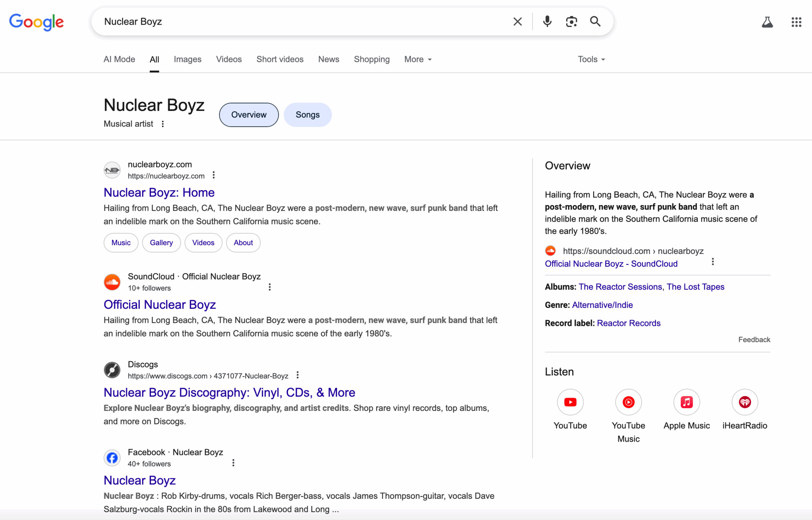Open the Search Labs flask icon
The image size is (812, 520).
point(767,22)
